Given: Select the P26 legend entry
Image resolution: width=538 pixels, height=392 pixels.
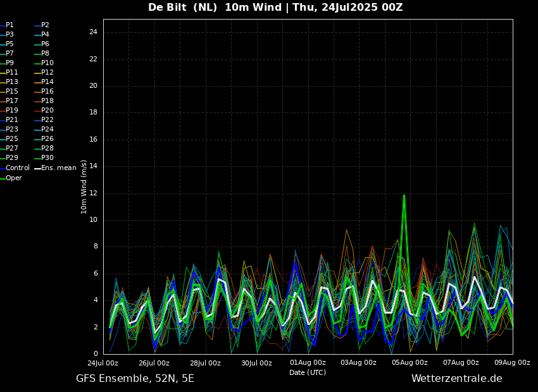Looking at the screenshot, I should point(47,139).
